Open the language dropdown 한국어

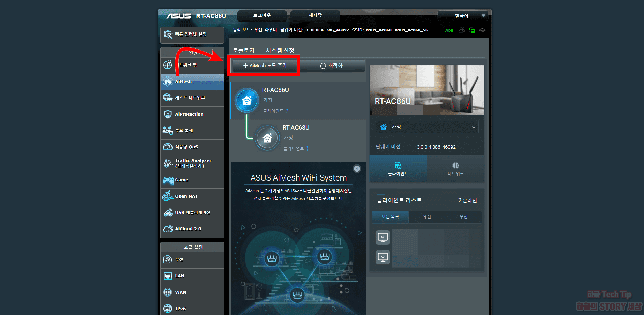coord(463,16)
